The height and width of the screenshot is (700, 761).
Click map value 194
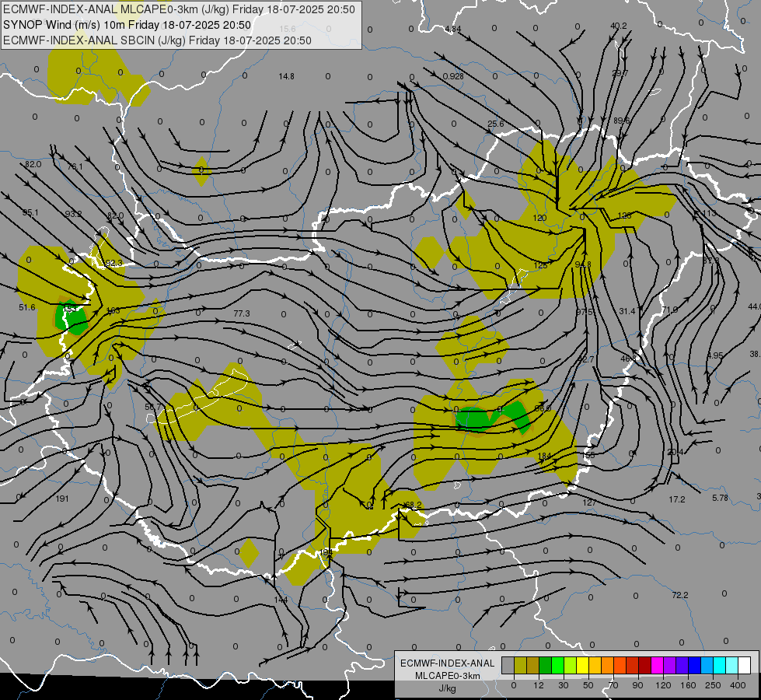click(x=326, y=552)
